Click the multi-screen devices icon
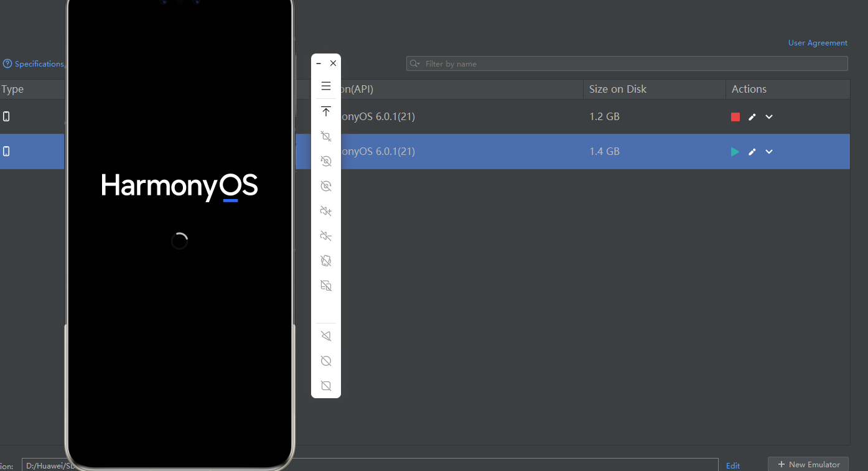The image size is (868, 471). [x=326, y=286]
